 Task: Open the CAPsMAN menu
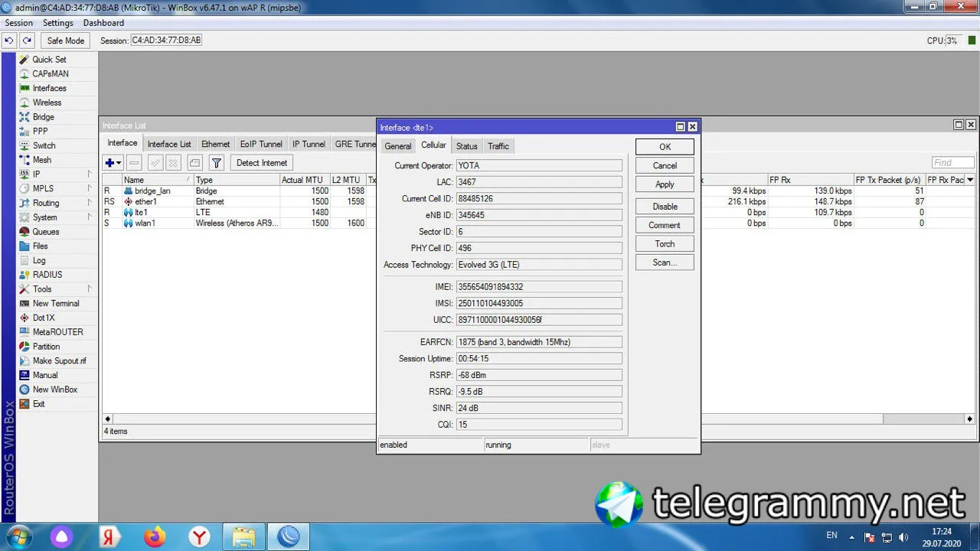51,74
